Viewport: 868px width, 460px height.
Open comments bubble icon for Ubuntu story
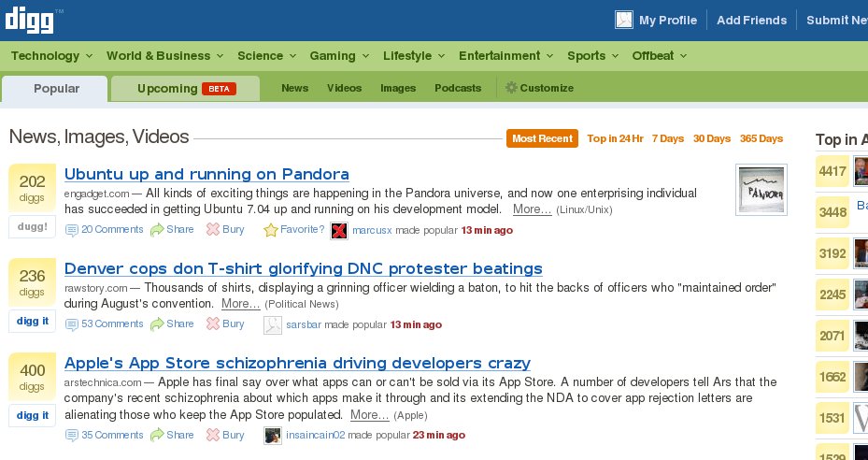72,230
